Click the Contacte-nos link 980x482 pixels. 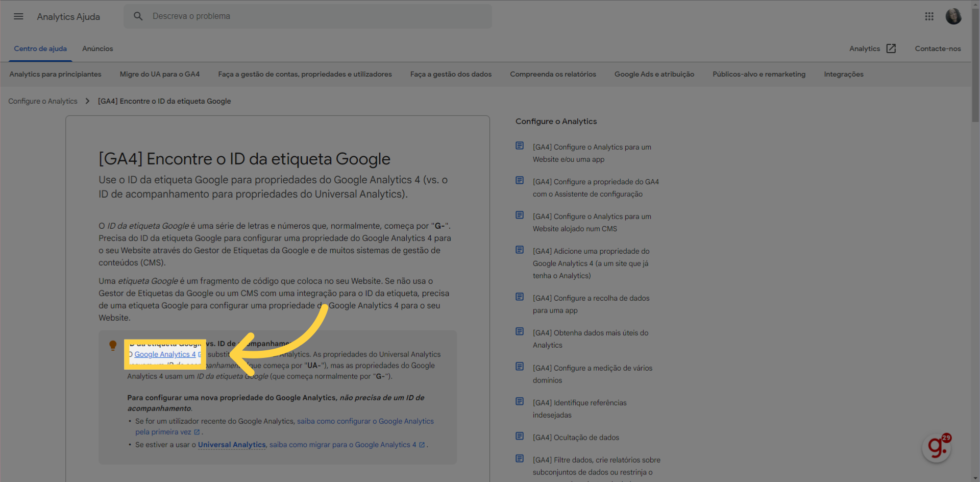[x=938, y=49]
